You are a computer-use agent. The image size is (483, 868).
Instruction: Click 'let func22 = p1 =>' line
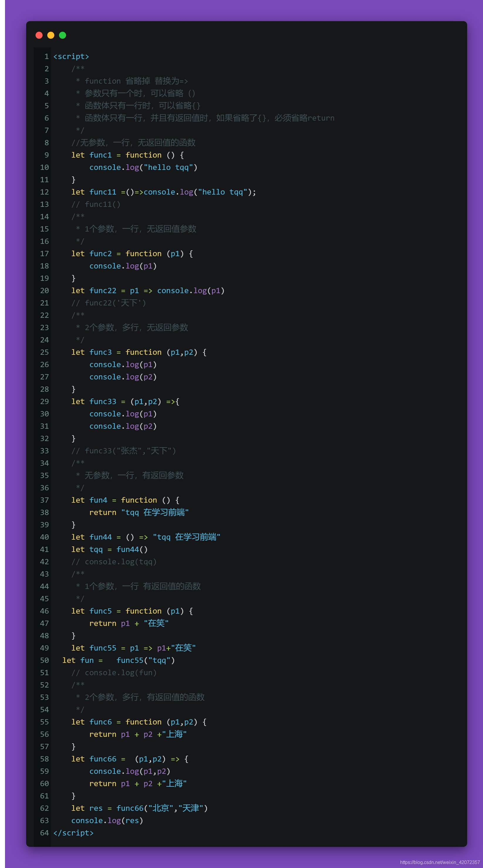[x=148, y=291]
